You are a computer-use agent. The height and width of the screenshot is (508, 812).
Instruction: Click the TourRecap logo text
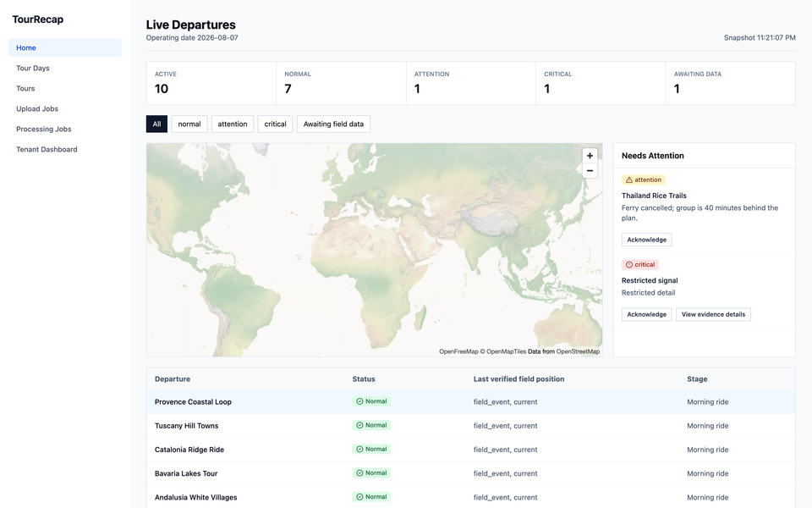[x=38, y=19]
